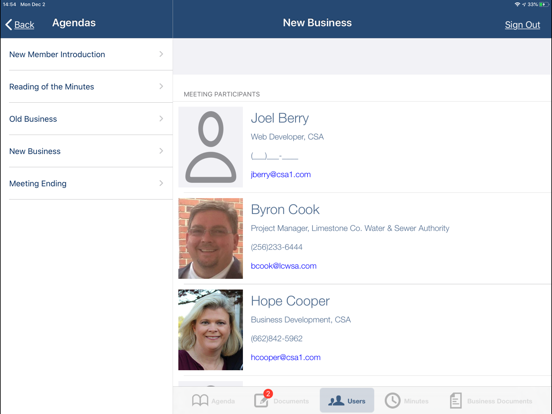Select the Users people icon
Viewport: 552px width, 414px height.
[336, 401]
